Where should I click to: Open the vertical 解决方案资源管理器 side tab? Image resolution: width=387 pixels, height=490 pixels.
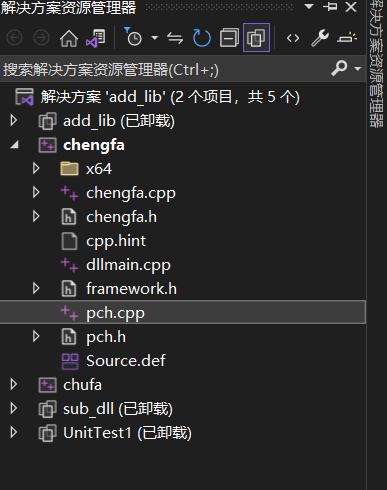click(x=377, y=63)
